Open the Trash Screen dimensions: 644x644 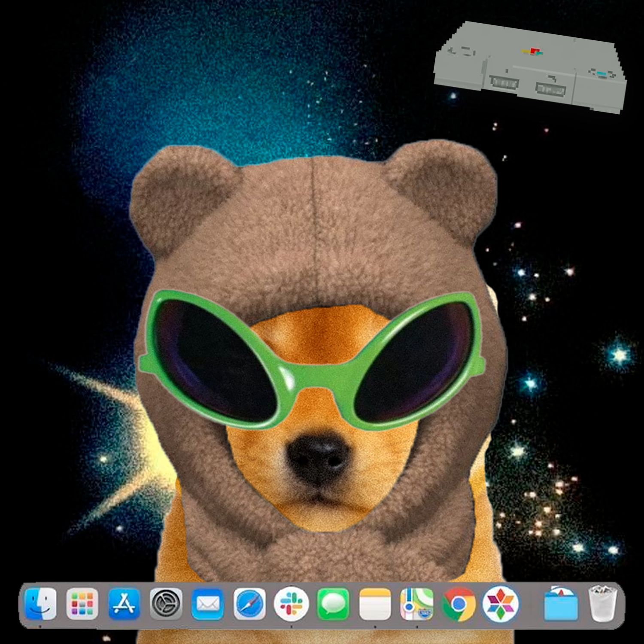pos(603,604)
